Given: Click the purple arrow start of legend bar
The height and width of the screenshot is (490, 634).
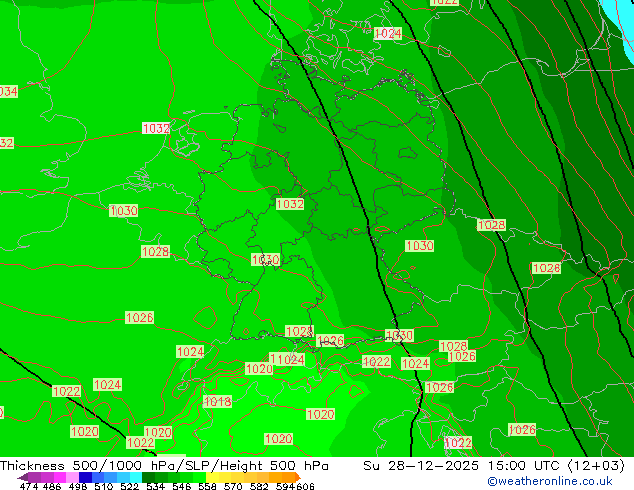Looking at the screenshot, I should click(x=23, y=477).
